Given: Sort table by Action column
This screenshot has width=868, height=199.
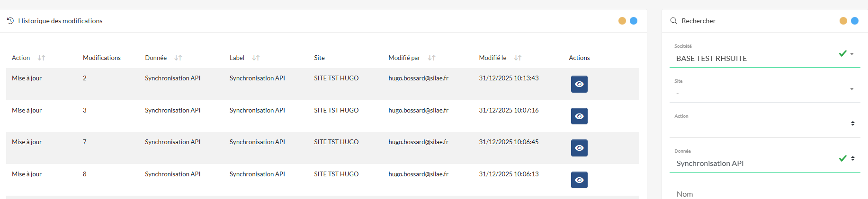Looking at the screenshot, I should 42,58.
